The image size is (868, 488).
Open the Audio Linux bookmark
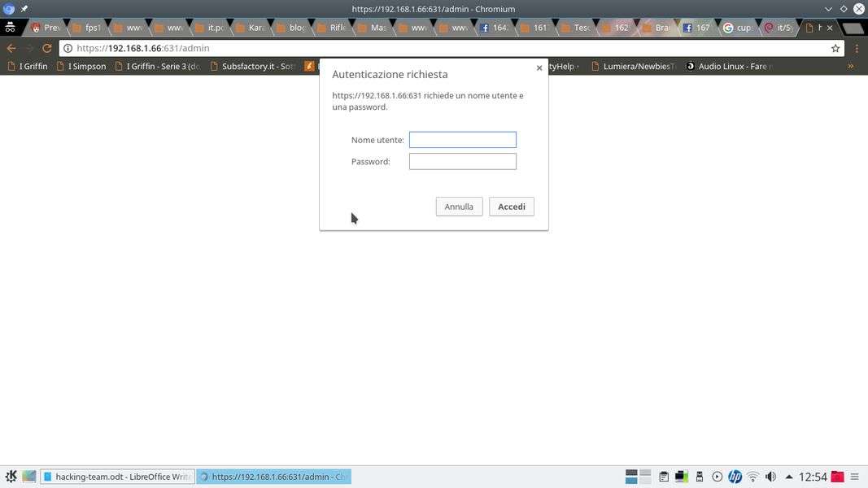pos(729,66)
